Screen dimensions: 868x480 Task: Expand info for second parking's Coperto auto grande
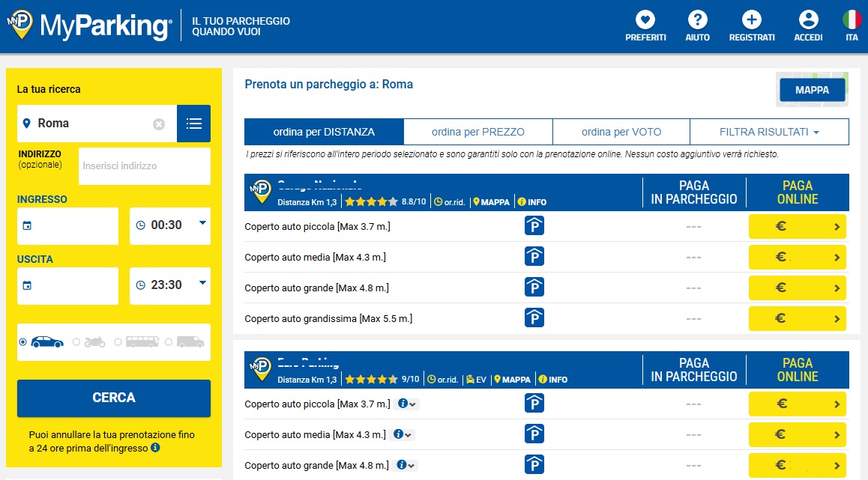(x=406, y=465)
